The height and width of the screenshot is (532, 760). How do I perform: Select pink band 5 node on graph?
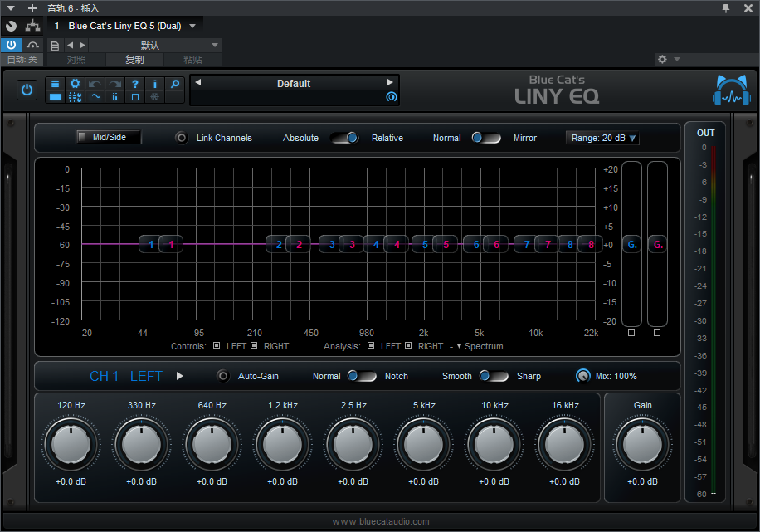tap(446, 244)
